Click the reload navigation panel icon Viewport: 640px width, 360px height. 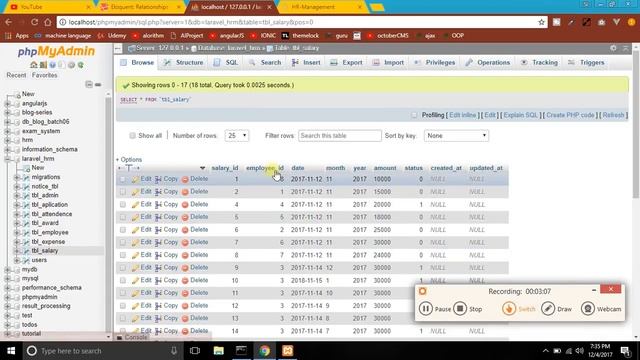pyautogui.click(x=81, y=65)
